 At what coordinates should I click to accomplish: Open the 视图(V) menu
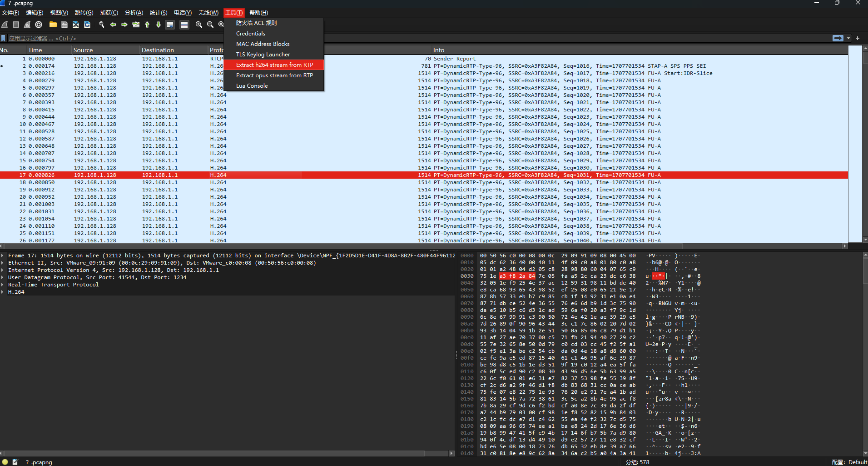[59, 13]
